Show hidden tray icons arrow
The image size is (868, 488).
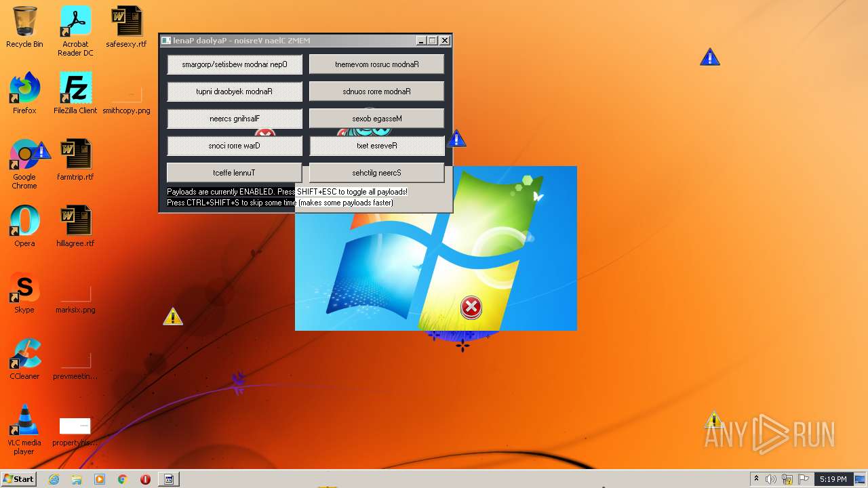(756, 479)
